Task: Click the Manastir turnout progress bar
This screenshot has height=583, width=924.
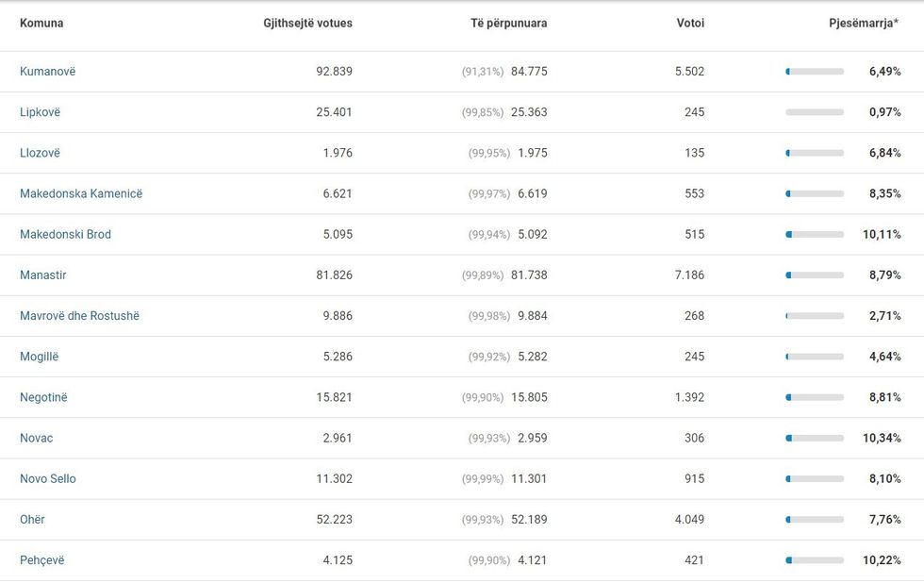Action: pyautogui.click(x=815, y=275)
